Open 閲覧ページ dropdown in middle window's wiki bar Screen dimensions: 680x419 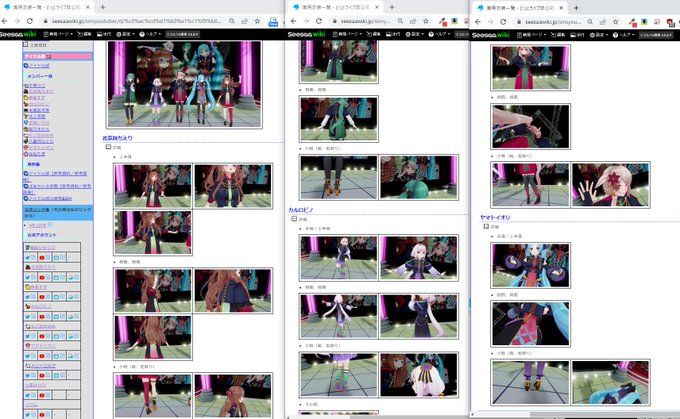tap(348, 34)
